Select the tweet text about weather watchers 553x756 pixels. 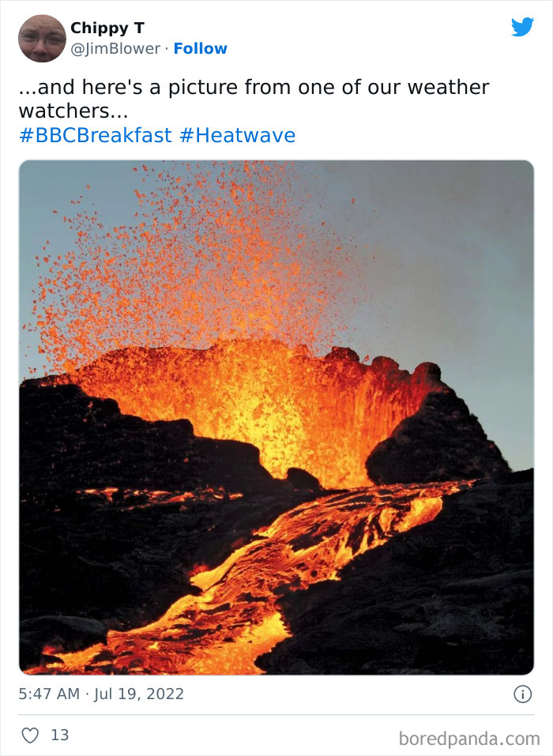pyautogui.click(x=254, y=99)
